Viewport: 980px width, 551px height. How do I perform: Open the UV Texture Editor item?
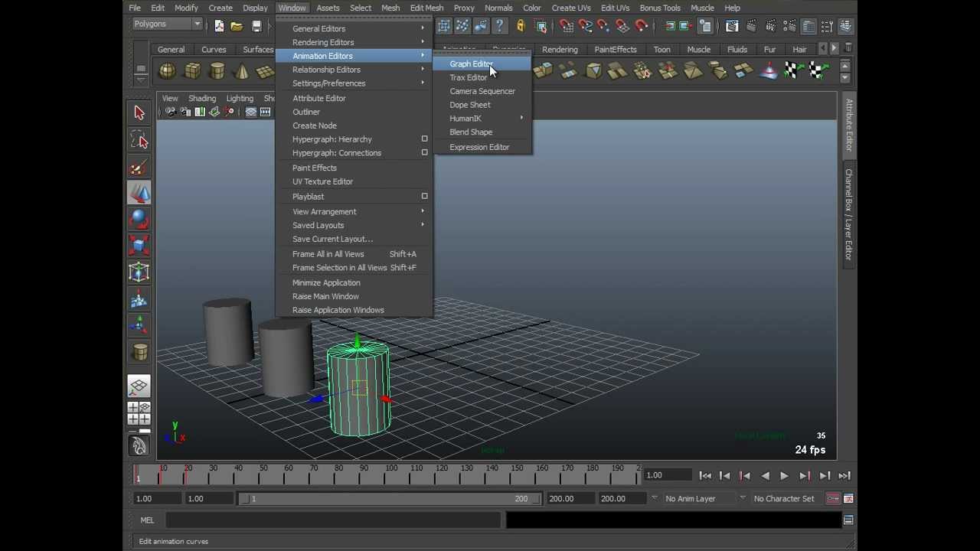click(354, 182)
